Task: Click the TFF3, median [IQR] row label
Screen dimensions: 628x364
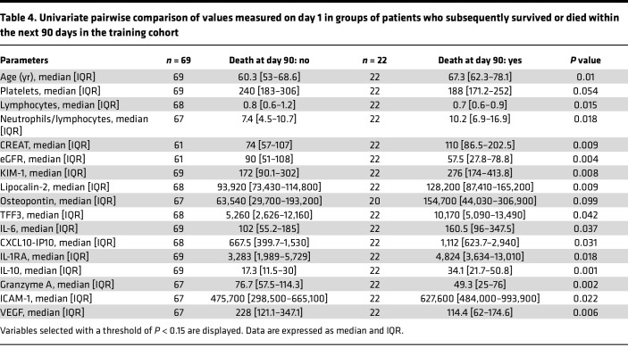Action: (42, 215)
